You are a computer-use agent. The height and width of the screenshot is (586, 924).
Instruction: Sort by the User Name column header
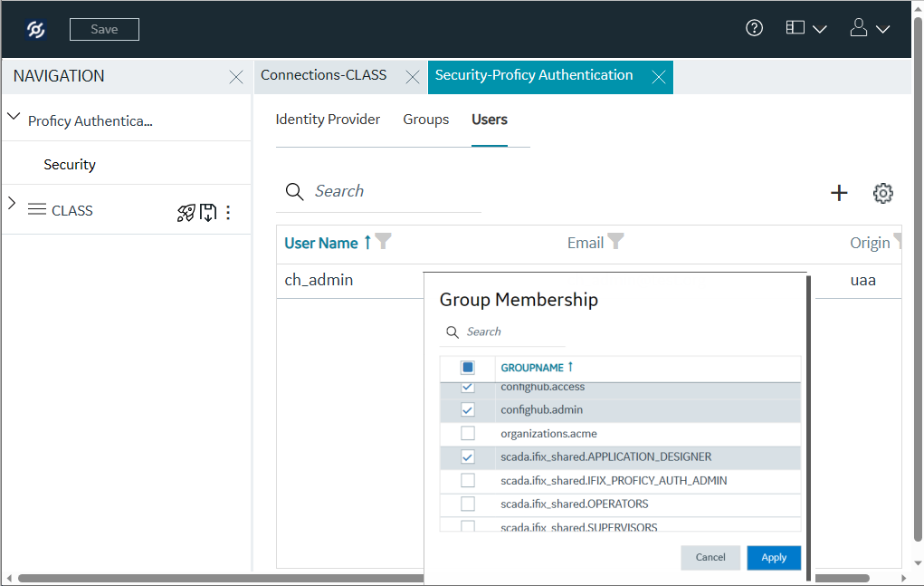[x=321, y=243]
